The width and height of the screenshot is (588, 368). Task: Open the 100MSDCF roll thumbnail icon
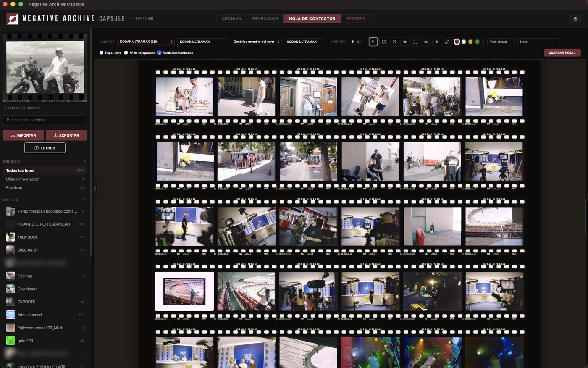pos(10,237)
